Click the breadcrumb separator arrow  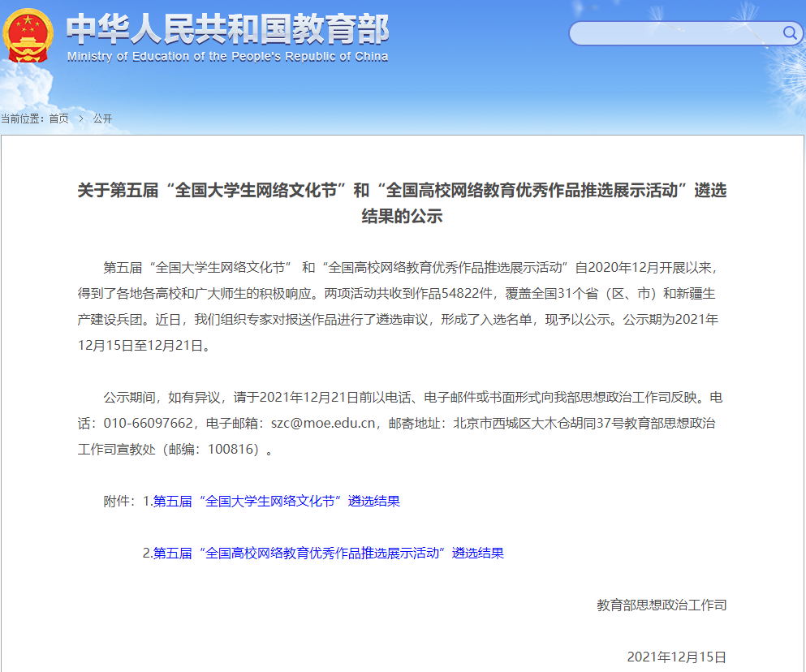[x=80, y=118]
